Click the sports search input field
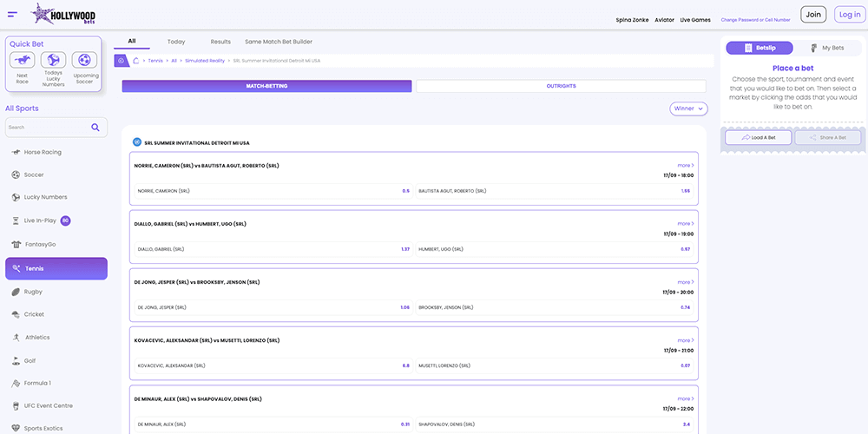The height and width of the screenshot is (434, 868). click(x=48, y=128)
